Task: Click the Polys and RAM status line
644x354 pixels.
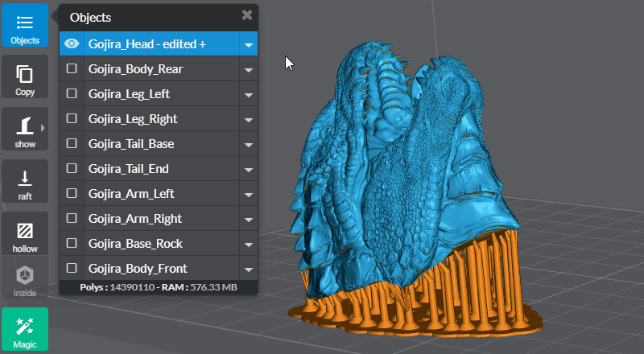Action: coord(159,287)
